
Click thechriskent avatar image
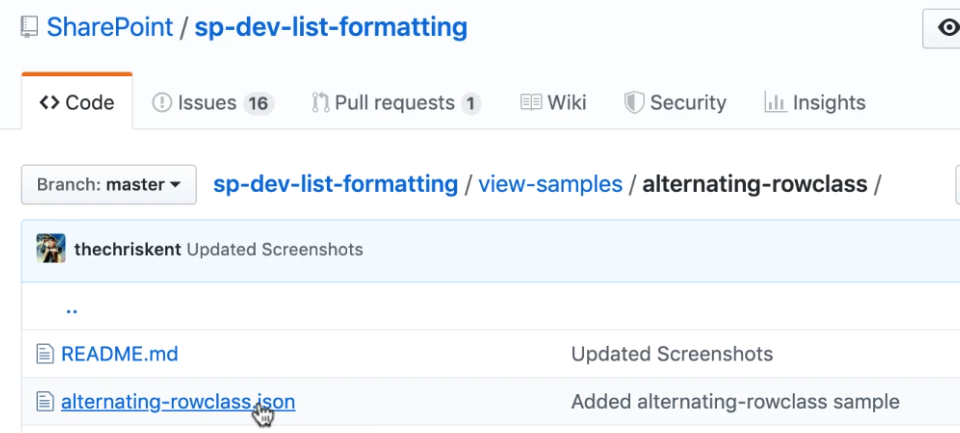pyautogui.click(x=51, y=249)
